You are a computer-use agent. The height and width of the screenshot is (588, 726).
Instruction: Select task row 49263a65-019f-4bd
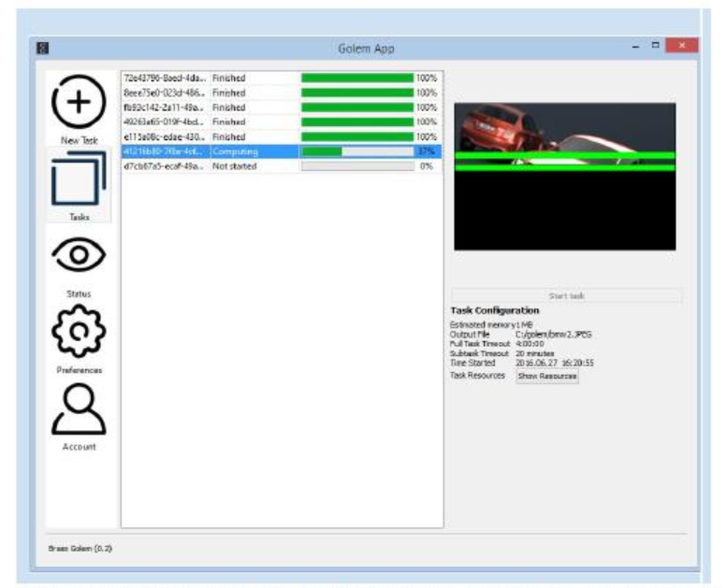click(x=281, y=122)
